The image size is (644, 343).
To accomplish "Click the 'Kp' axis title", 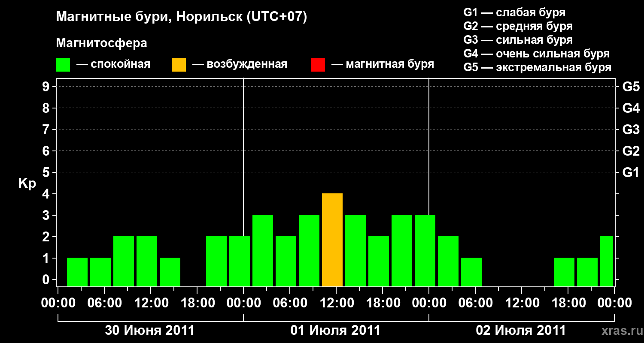I will pos(27,184).
